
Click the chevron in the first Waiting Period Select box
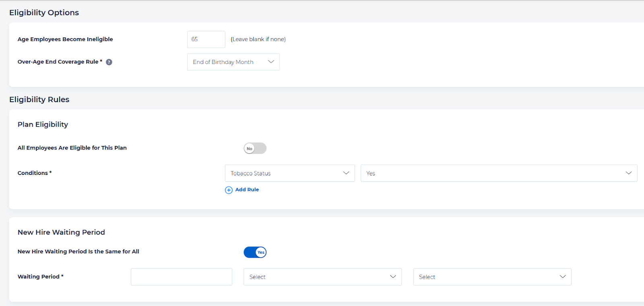click(x=393, y=277)
